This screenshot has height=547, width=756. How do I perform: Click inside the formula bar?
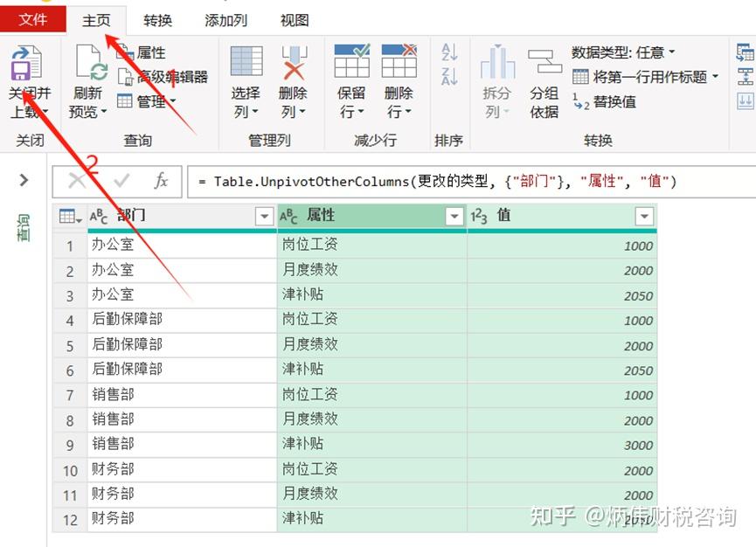click(x=393, y=182)
